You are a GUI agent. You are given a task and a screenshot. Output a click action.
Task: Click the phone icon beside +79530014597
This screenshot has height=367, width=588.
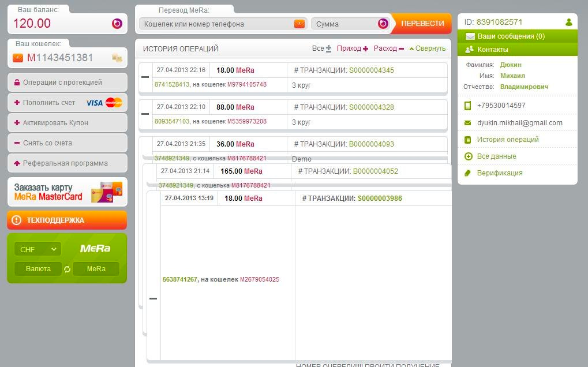(467, 106)
